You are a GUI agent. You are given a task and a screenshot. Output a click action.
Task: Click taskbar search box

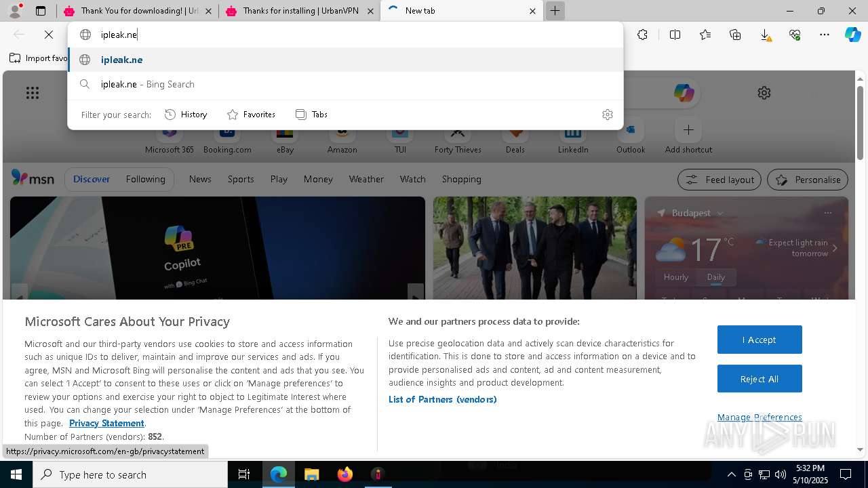[x=130, y=474]
